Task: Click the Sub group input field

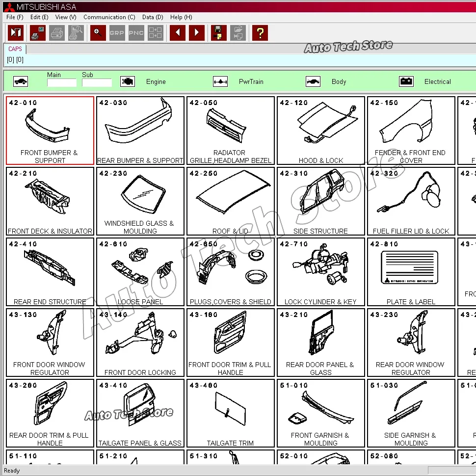Action: 97,83
